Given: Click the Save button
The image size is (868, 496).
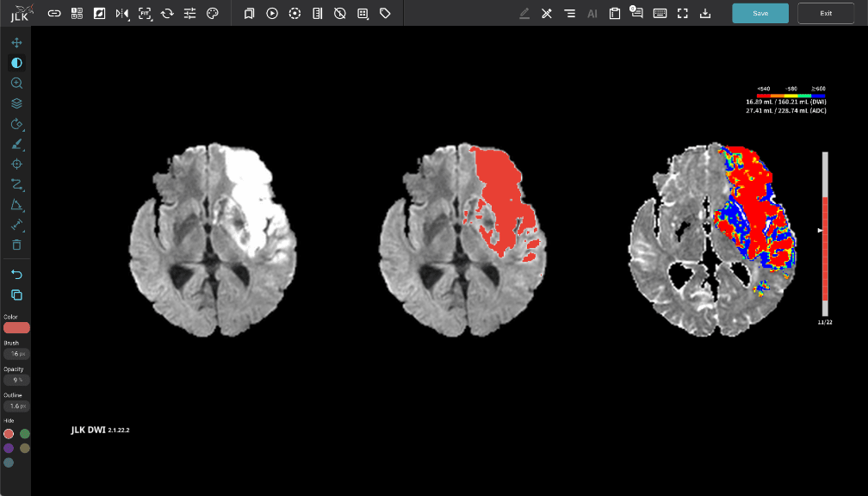Looking at the screenshot, I should coord(759,13).
